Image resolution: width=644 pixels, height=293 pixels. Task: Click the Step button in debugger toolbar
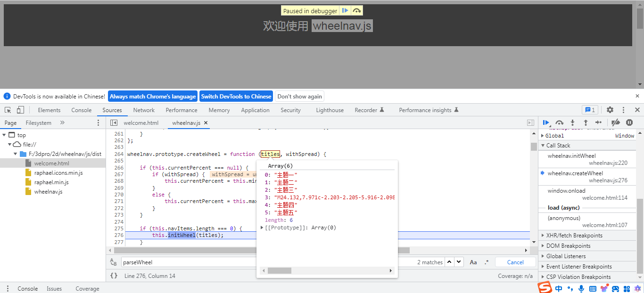599,122
